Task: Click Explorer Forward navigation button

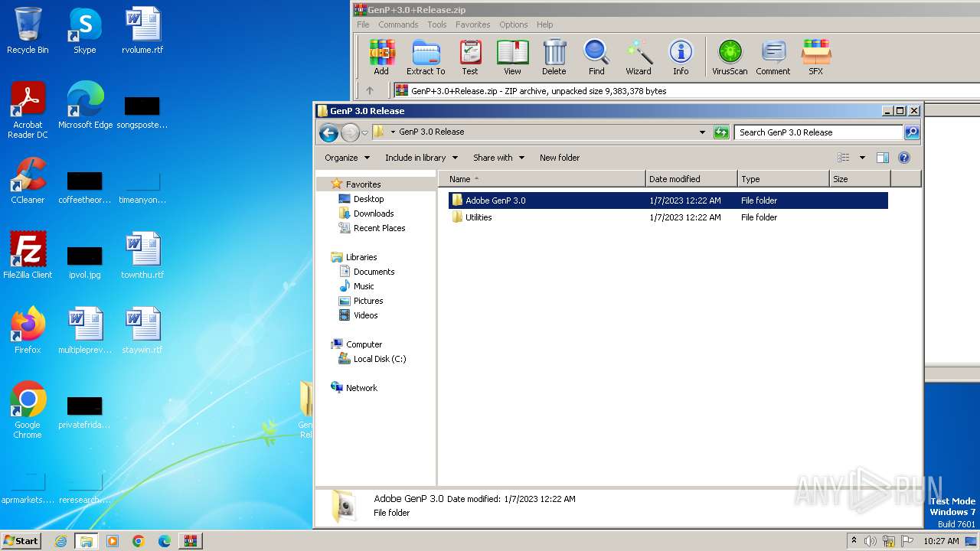Action: (350, 132)
